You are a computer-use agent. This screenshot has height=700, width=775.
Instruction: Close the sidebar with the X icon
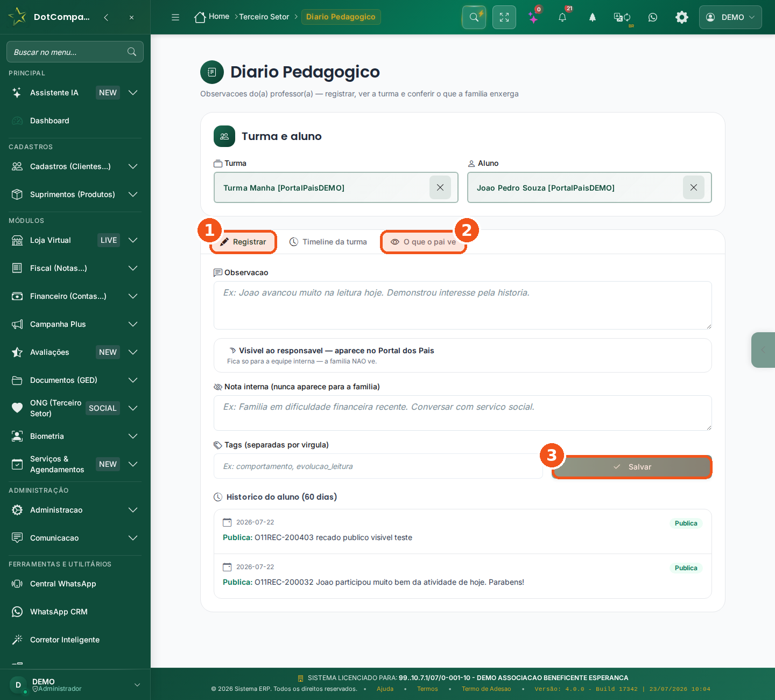[131, 17]
